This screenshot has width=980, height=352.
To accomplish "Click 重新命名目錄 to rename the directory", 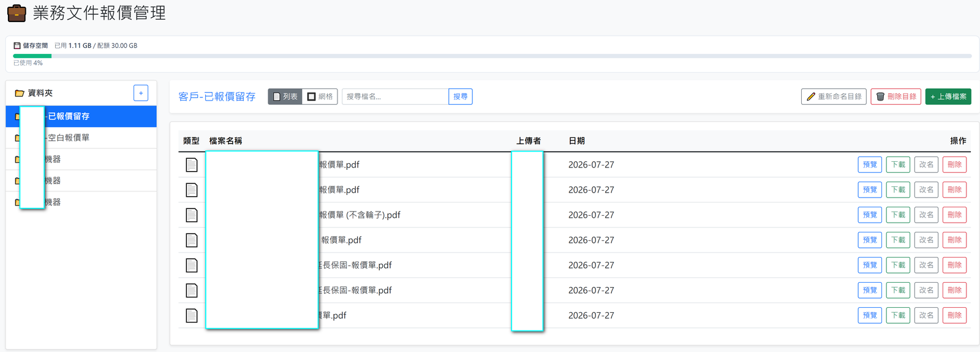I will click(x=834, y=97).
